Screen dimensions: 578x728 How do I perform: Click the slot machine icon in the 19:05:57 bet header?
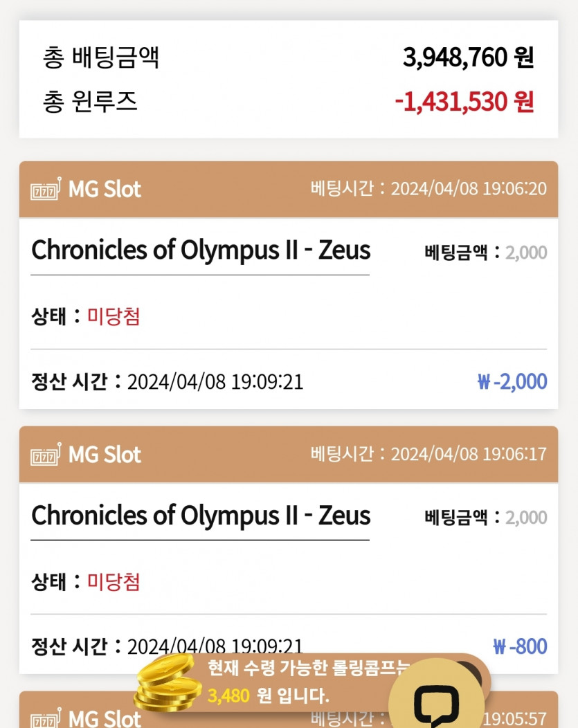[x=46, y=718]
